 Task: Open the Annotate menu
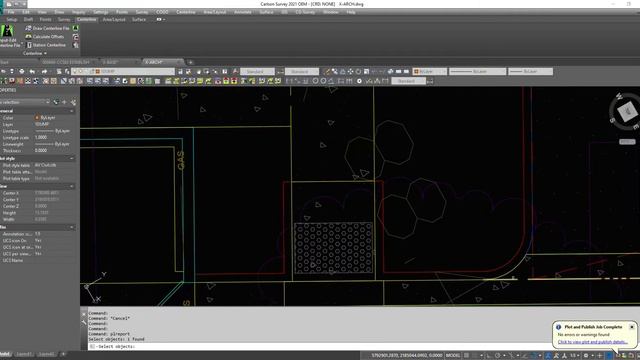click(x=242, y=12)
